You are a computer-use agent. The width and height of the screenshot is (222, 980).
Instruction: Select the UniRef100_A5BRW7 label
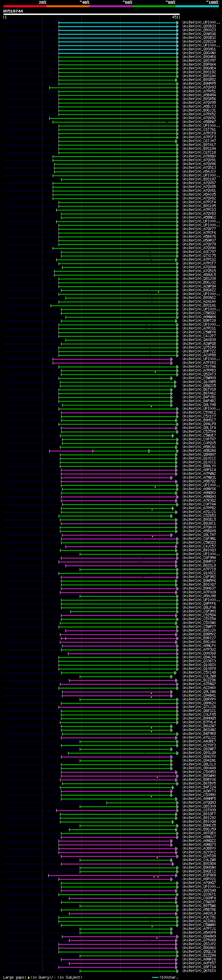[x=199, y=122]
